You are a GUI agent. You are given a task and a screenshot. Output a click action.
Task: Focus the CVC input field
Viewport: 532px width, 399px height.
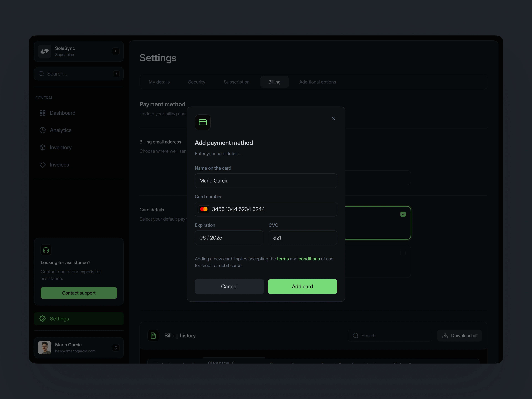[303, 238]
